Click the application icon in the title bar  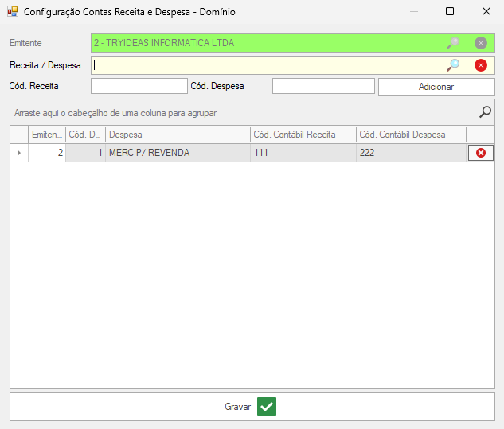point(13,12)
